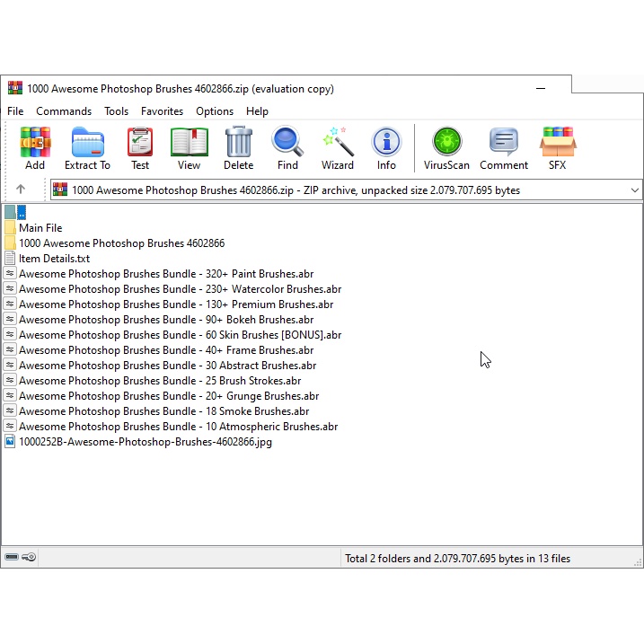Select '10 Atmospheric Brushes.abr' file

(x=178, y=427)
